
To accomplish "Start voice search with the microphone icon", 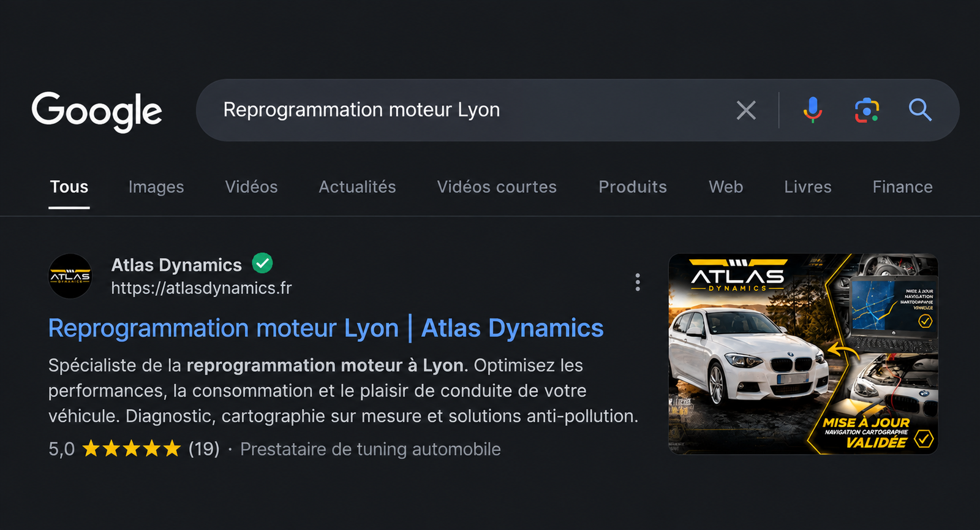I will click(813, 110).
